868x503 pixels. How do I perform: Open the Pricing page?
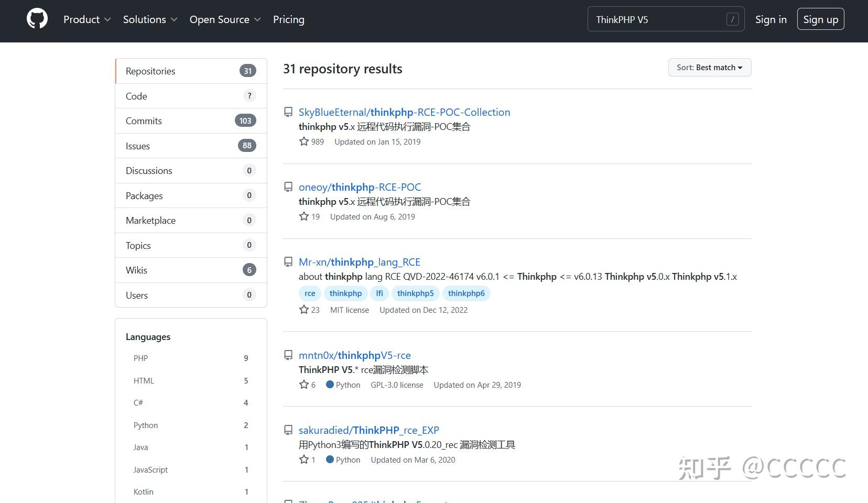288,19
